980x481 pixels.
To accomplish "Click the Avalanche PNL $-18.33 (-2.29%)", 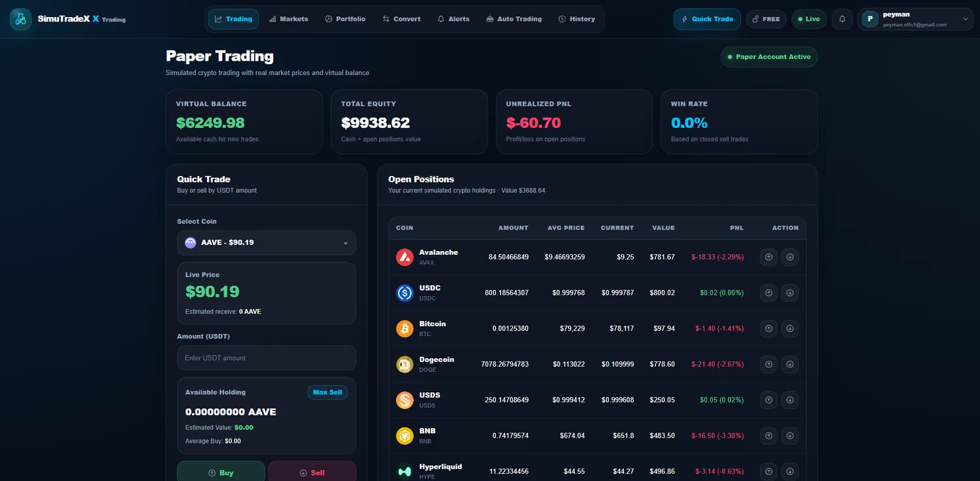I will (717, 257).
